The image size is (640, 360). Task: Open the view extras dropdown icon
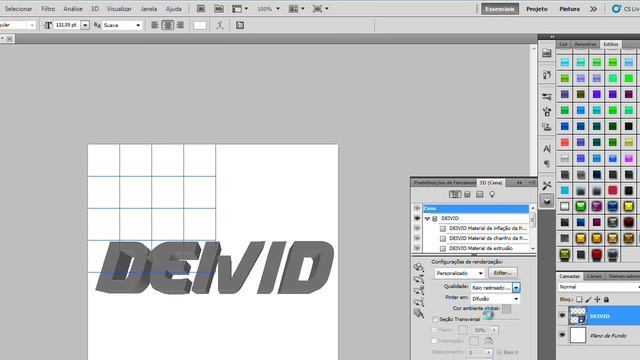pos(240,9)
